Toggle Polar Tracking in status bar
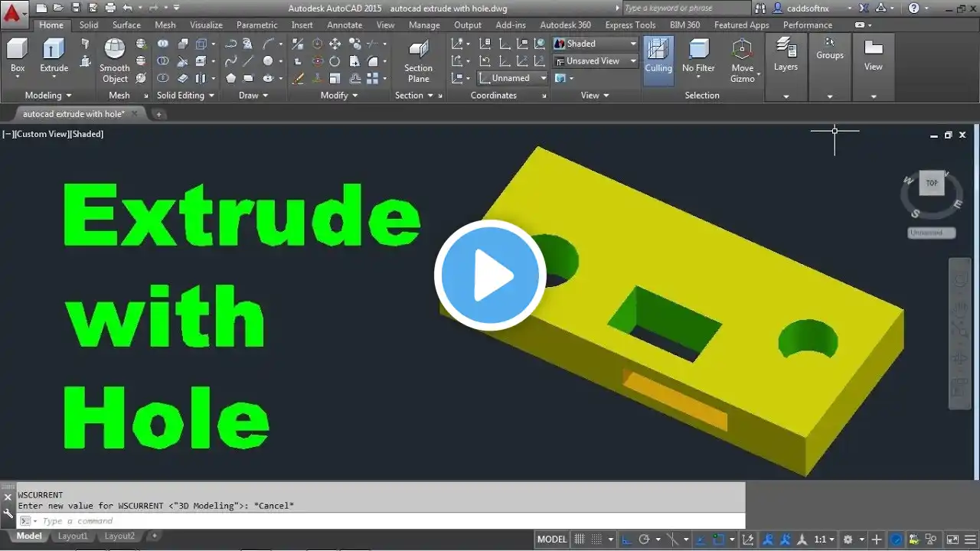 tap(644, 540)
